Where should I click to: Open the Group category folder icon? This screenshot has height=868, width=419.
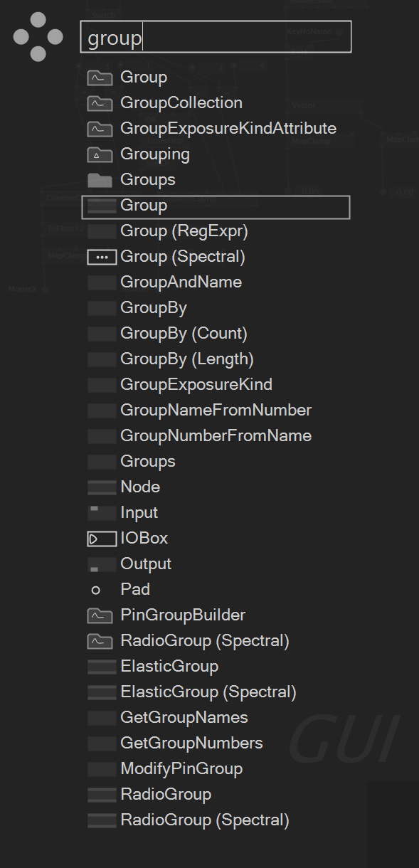(x=100, y=78)
